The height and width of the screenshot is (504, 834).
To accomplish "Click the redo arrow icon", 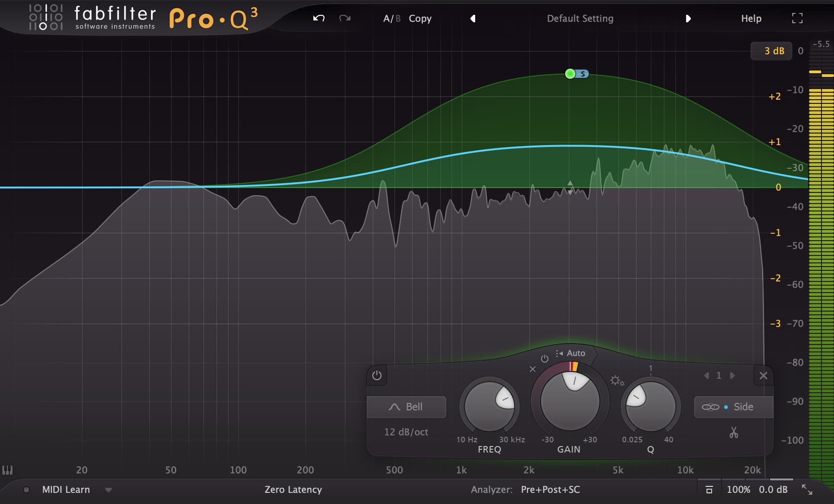I will coord(345,18).
